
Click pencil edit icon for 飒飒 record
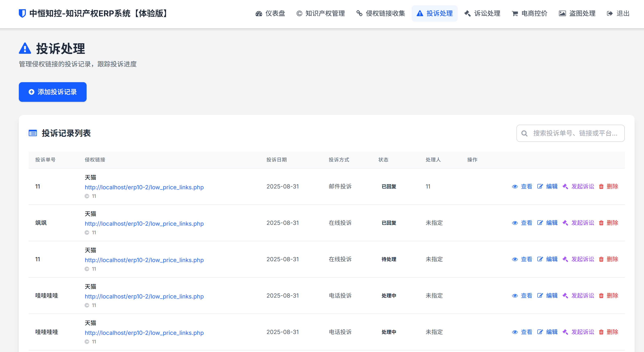540,223
